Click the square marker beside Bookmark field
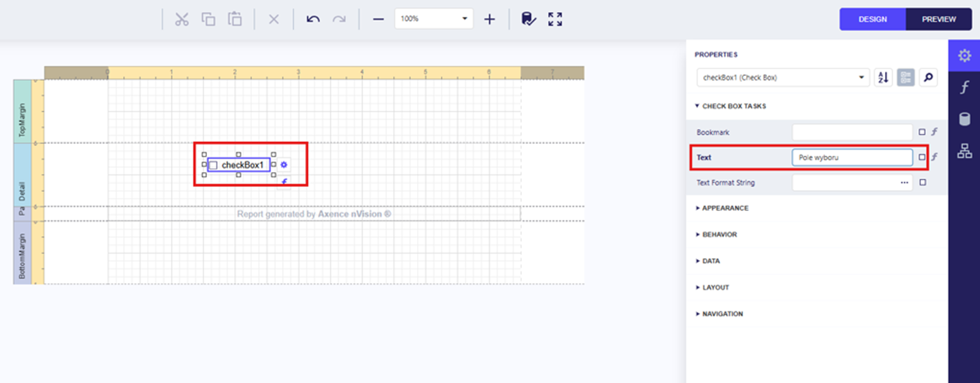The height and width of the screenshot is (383, 980). pyautogui.click(x=922, y=132)
